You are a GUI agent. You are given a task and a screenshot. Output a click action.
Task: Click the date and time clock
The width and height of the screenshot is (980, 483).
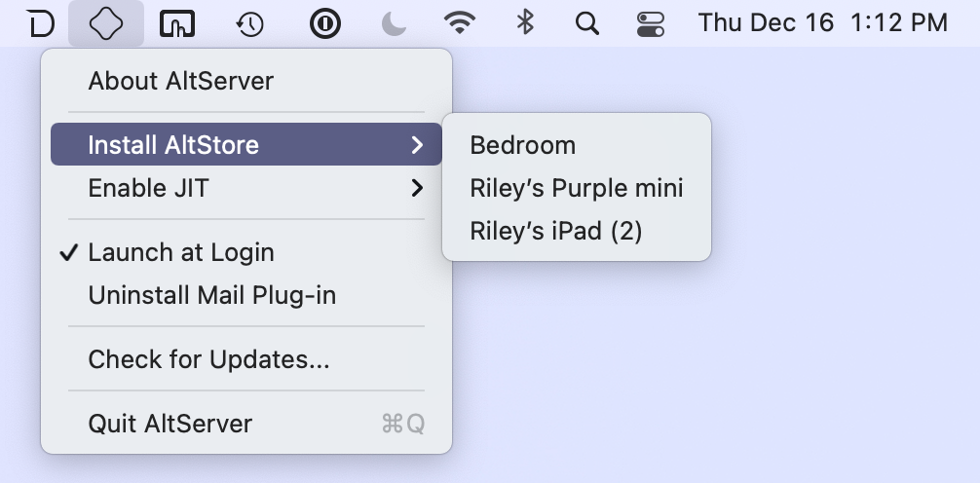click(x=822, y=23)
